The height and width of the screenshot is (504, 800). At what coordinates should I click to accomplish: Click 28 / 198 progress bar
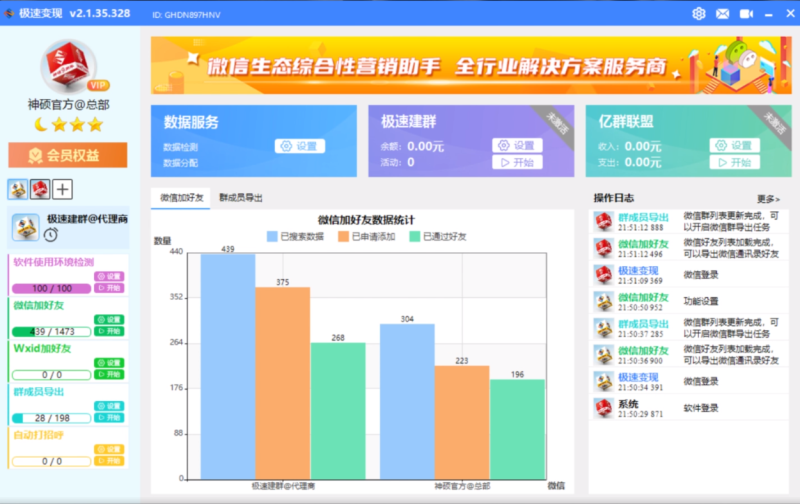pyautogui.click(x=52, y=418)
